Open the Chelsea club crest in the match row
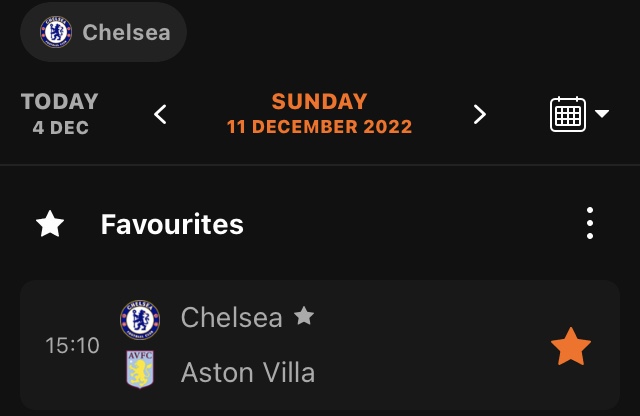 (x=140, y=320)
